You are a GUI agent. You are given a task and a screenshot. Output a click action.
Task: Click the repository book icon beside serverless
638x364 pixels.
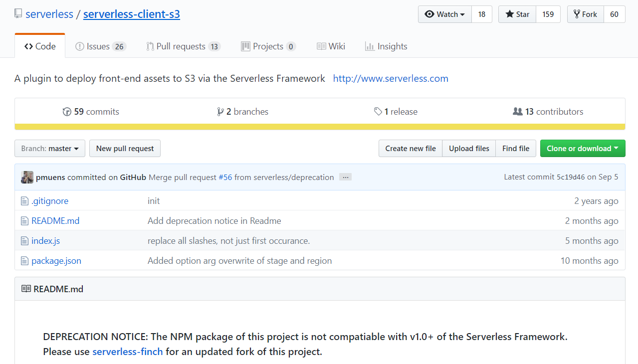(x=18, y=13)
